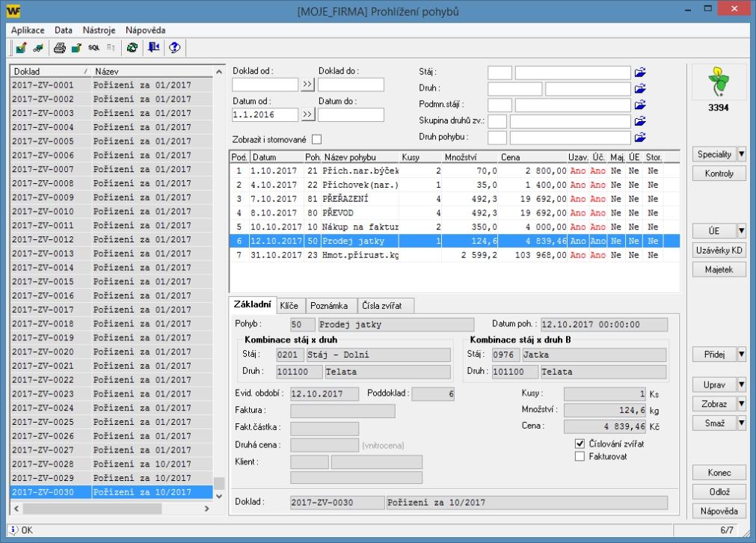Click the yellow W application icon in title bar
The height and width of the screenshot is (543, 756).
(13, 10)
